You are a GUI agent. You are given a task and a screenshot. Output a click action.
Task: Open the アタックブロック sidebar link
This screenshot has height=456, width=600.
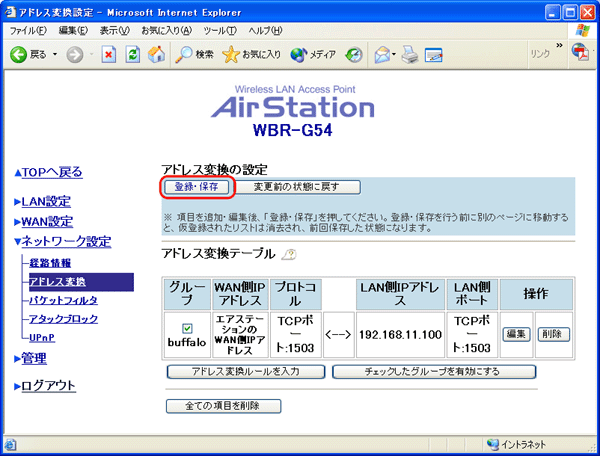tap(64, 319)
